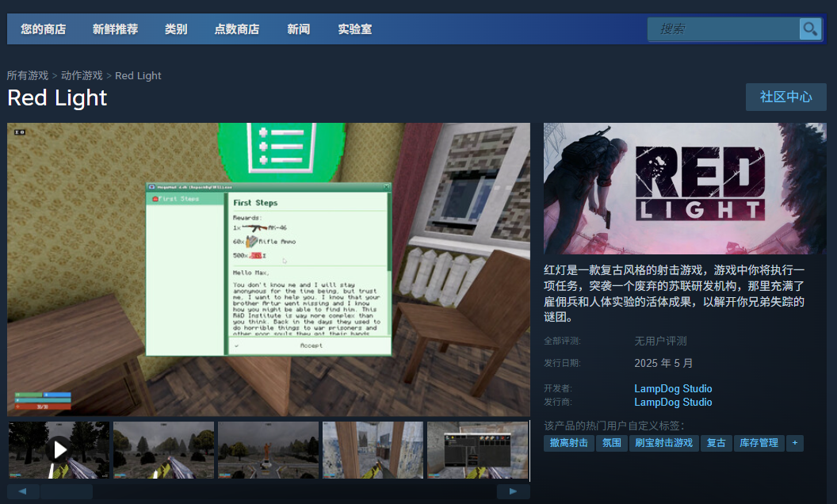Click the search magnifier icon
The height and width of the screenshot is (504, 837).
[809, 29]
